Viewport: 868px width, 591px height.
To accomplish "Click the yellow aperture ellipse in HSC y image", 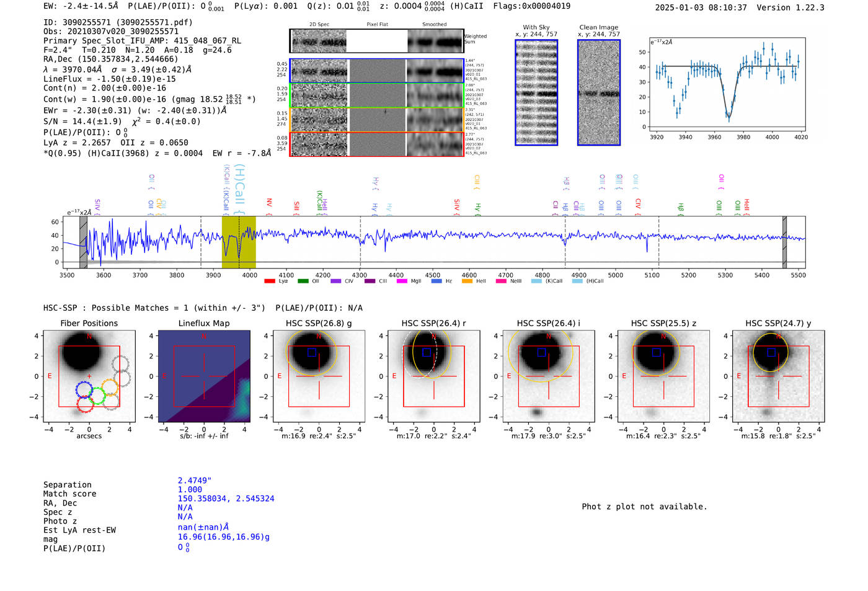I will click(771, 352).
